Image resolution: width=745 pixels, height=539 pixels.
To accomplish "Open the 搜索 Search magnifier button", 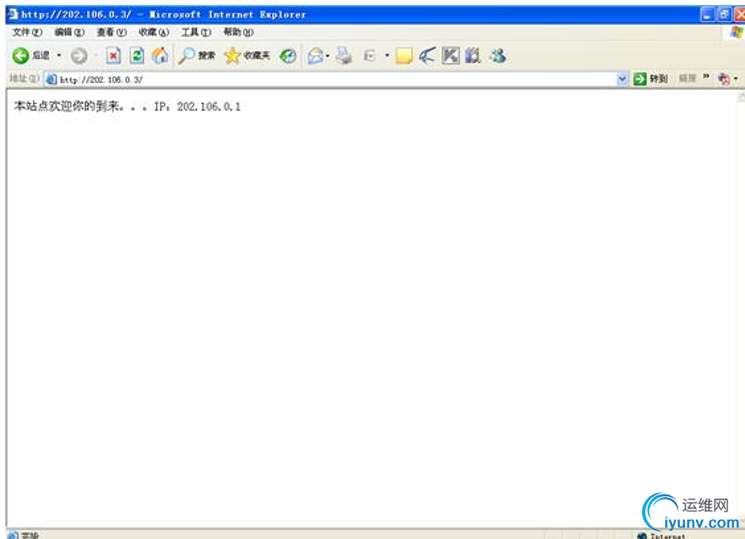I will coord(196,56).
